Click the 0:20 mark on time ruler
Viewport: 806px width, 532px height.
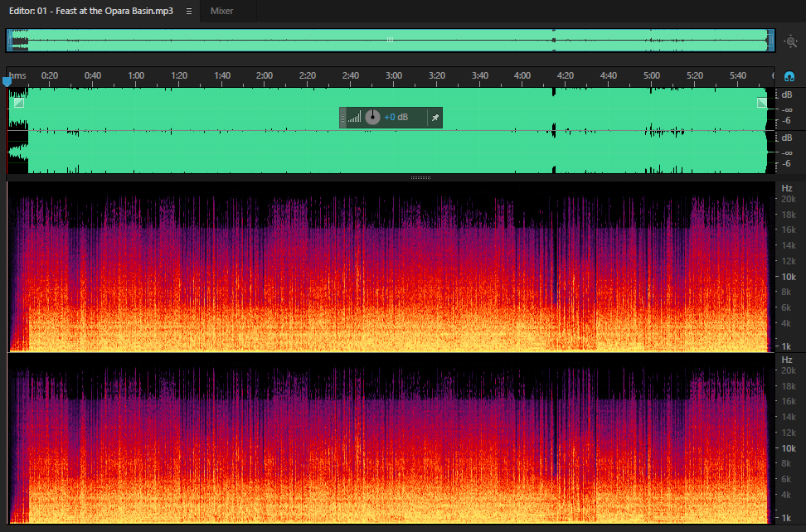coord(50,75)
